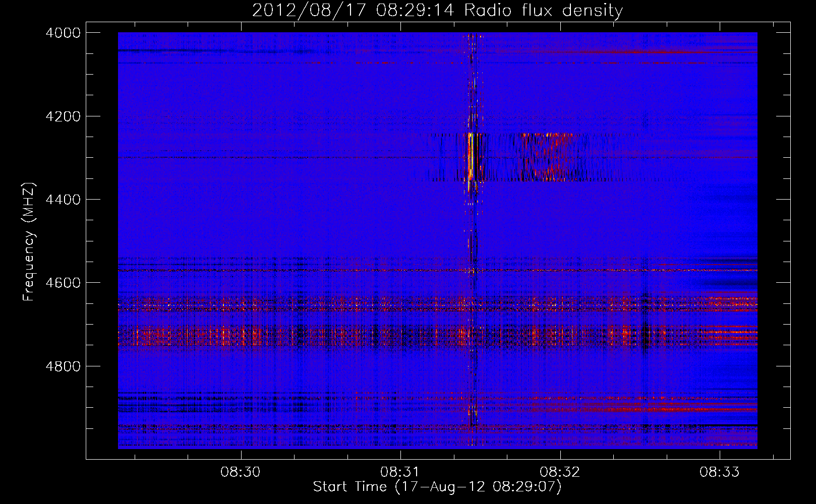Image resolution: width=816 pixels, height=504 pixels.
Task: Select the '4200' frequency axis label
Action: (x=63, y=116)
